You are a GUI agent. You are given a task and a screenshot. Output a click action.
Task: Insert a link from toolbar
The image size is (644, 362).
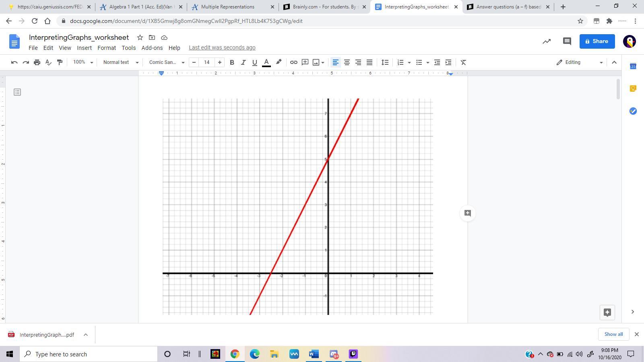click(x=294, y=62)
